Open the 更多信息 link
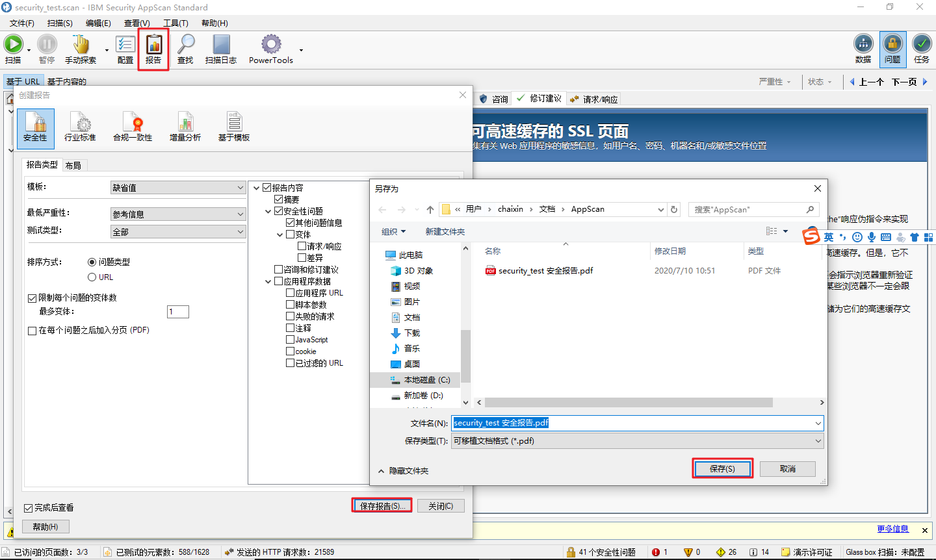 892,529
